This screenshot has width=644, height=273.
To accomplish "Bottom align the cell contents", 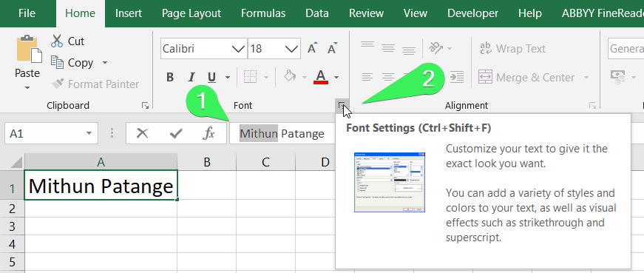I will pos(409,50).
